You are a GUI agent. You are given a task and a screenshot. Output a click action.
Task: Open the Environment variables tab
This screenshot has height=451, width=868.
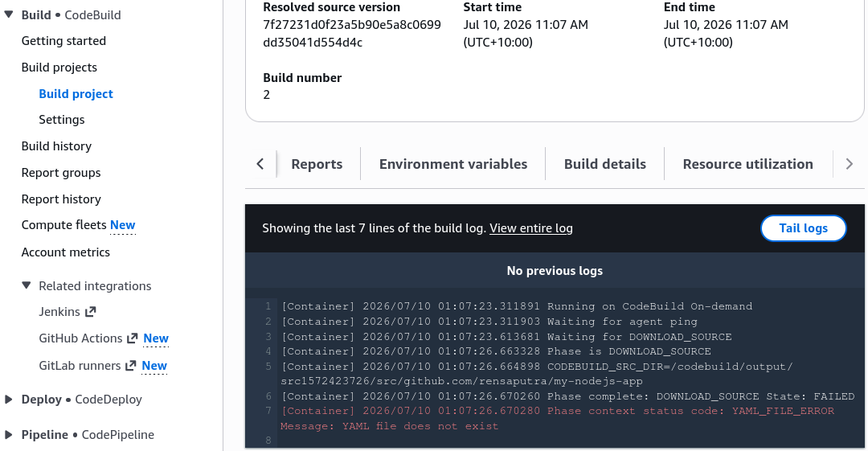452,164
